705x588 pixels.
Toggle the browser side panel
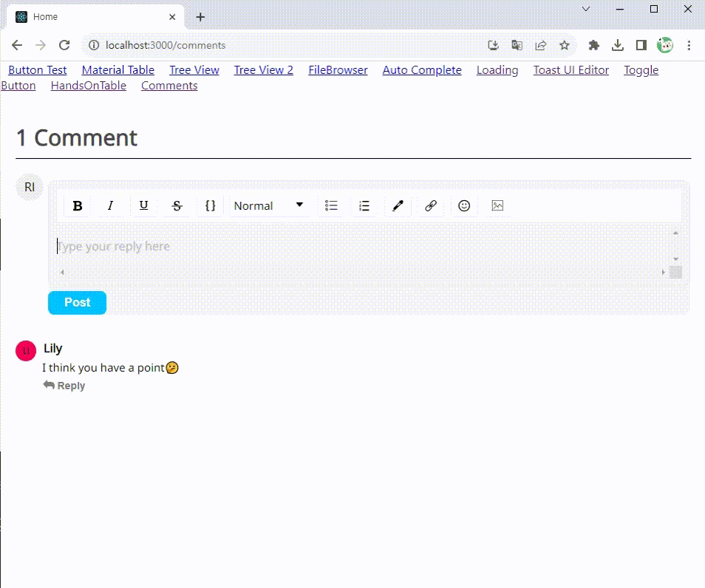(641, 45)
